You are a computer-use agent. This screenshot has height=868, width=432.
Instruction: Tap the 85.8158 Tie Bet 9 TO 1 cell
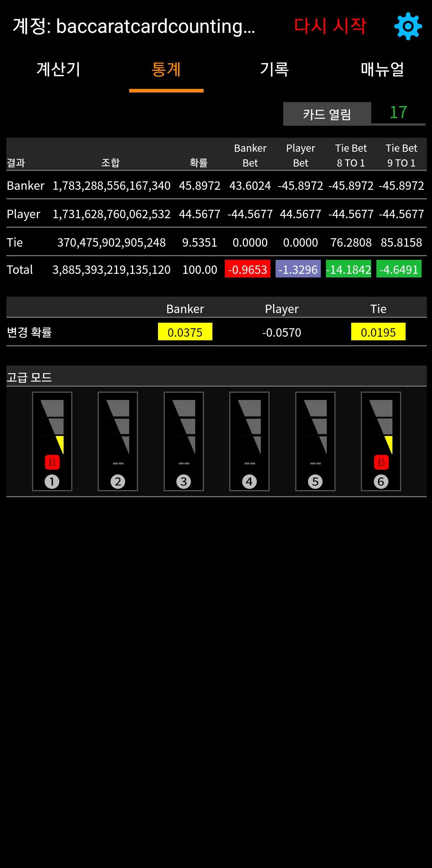coord(401,243)
